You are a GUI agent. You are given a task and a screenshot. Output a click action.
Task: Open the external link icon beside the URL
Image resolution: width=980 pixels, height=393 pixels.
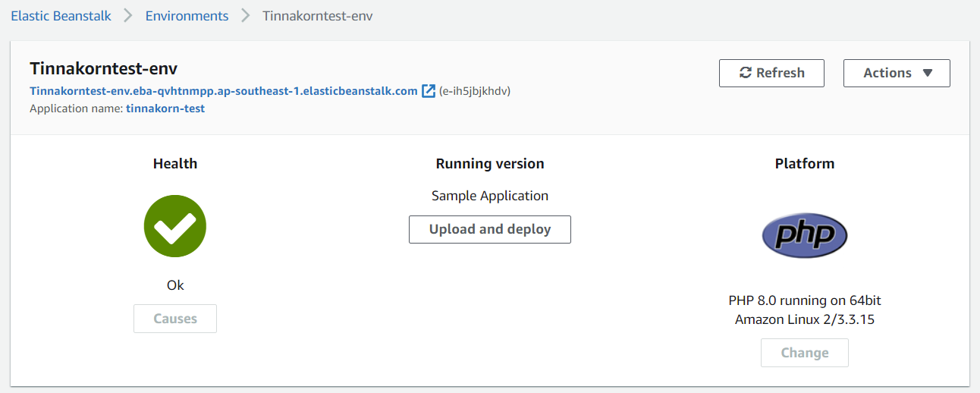click(428, 91)
